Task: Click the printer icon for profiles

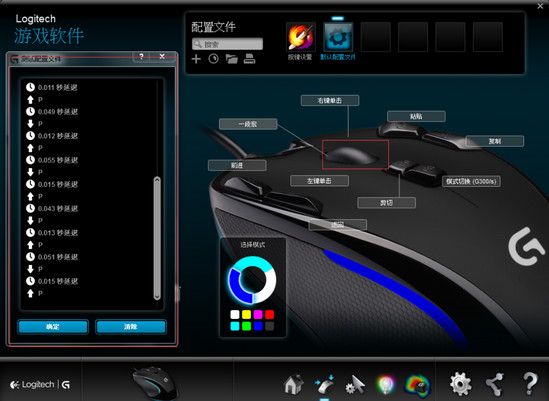Action: (249, 59)
